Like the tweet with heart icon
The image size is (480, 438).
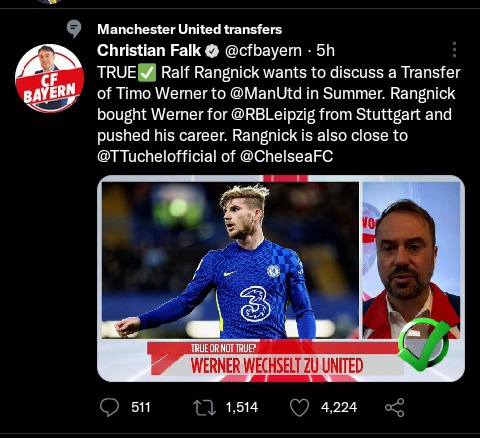(299, 408)
